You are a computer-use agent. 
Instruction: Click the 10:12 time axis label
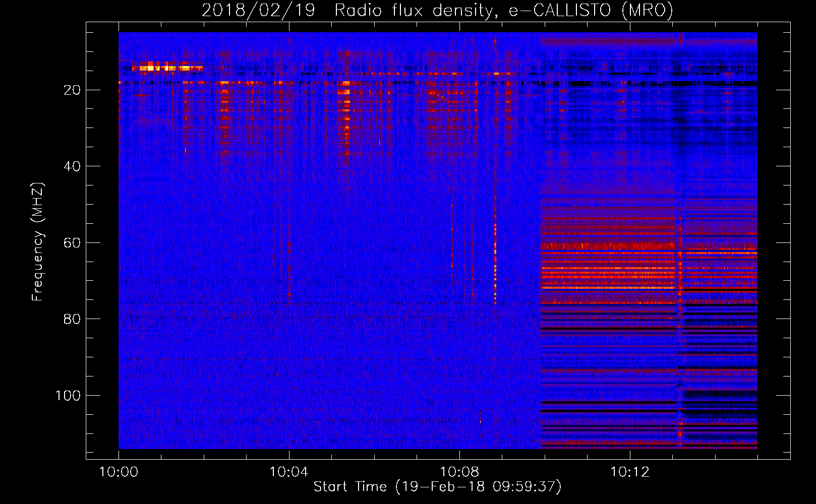click(x=630, y=472)
